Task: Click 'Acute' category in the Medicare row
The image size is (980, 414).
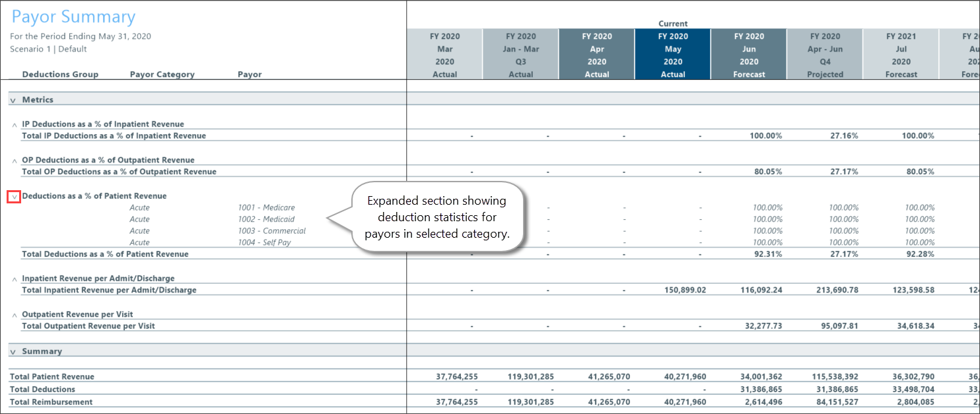Action: pos(139,207)
